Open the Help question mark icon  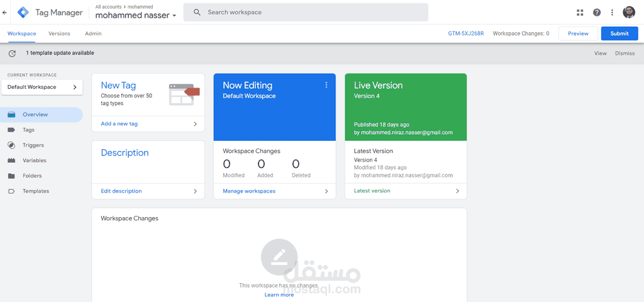pyautogui.click(x=597, y=13)
